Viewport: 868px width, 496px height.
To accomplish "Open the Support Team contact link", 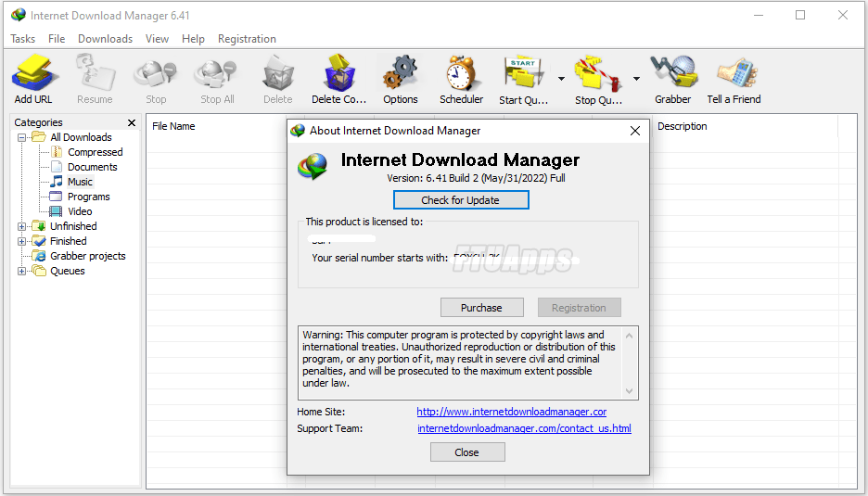I will [x=524, y=428].
